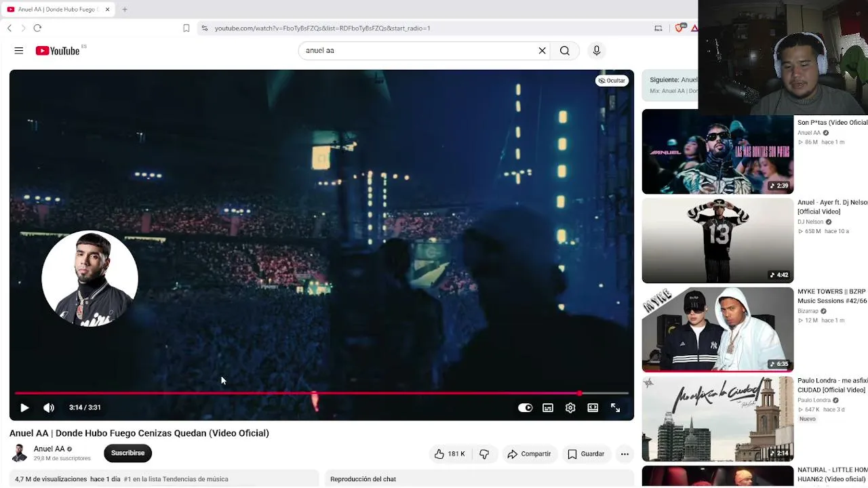This screenshot has height=488, width=868.
Task: Visit Bizarrap channel link
Action: [808, 311]
